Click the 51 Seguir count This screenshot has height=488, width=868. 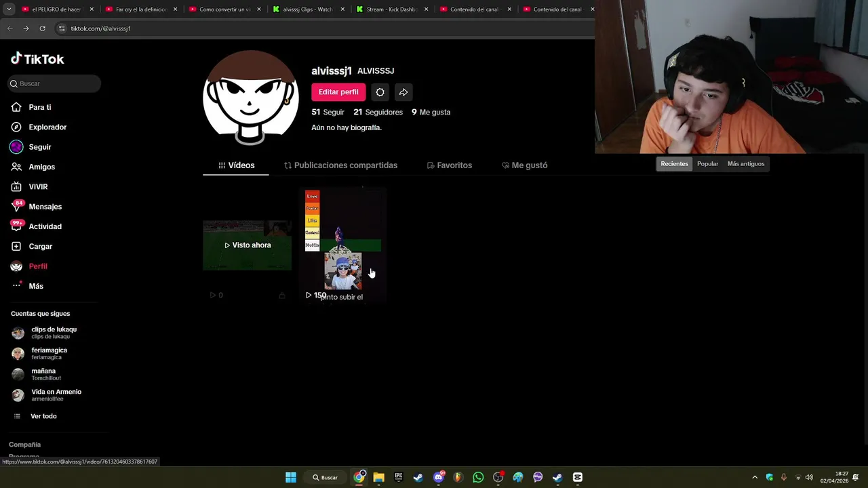point(328,113)
